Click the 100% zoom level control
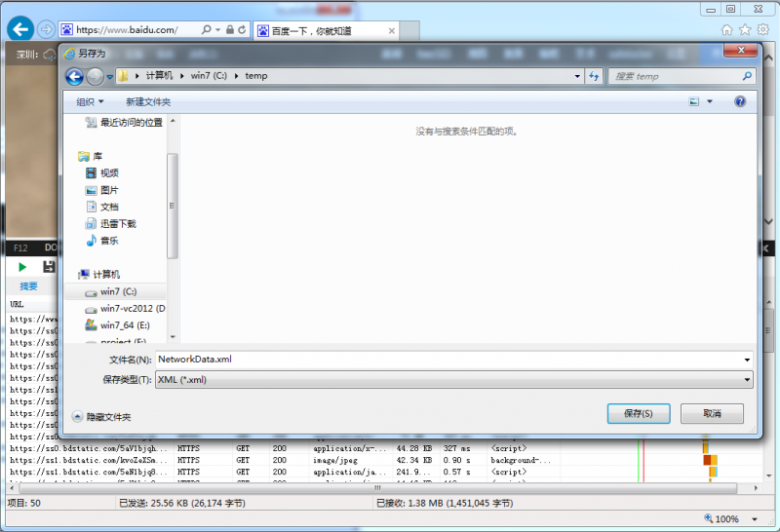The image size is (780, 532). point(721,519)
